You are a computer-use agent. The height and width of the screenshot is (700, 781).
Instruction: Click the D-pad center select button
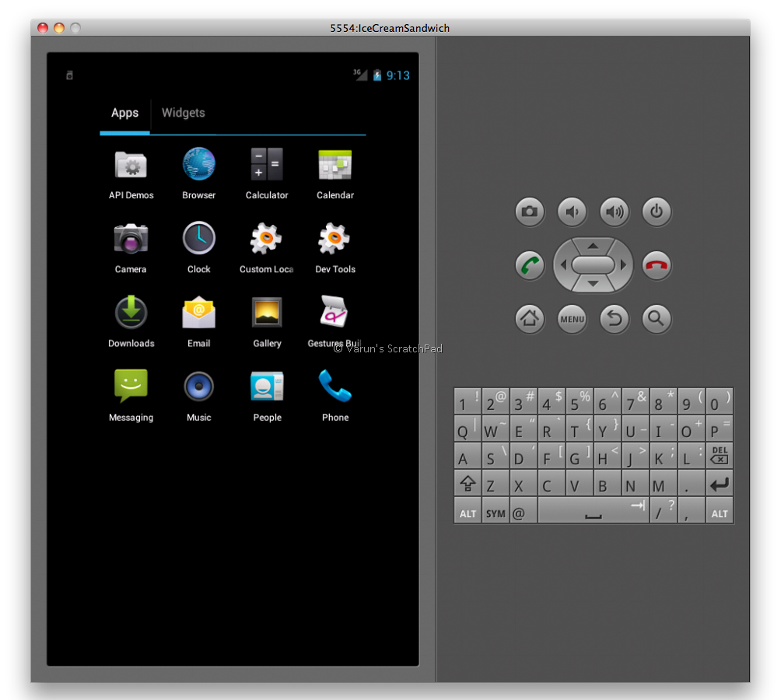[x=593, y=265]
